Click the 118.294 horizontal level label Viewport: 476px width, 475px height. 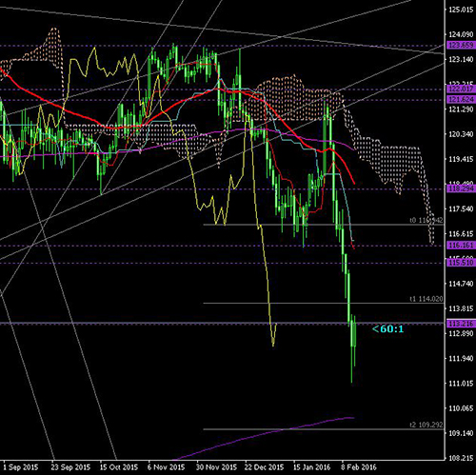click(x=461, y=188)
